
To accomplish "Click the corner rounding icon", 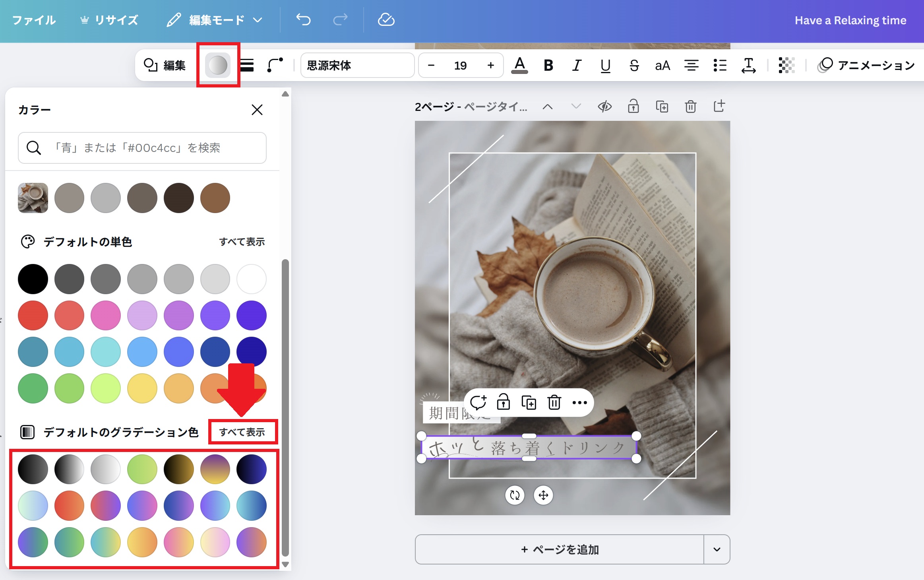I will [275, 65].
